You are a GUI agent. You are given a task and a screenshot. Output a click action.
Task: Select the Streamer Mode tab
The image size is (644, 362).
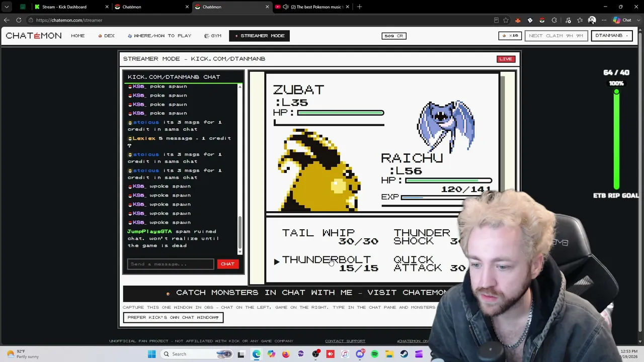coord(259,36)
